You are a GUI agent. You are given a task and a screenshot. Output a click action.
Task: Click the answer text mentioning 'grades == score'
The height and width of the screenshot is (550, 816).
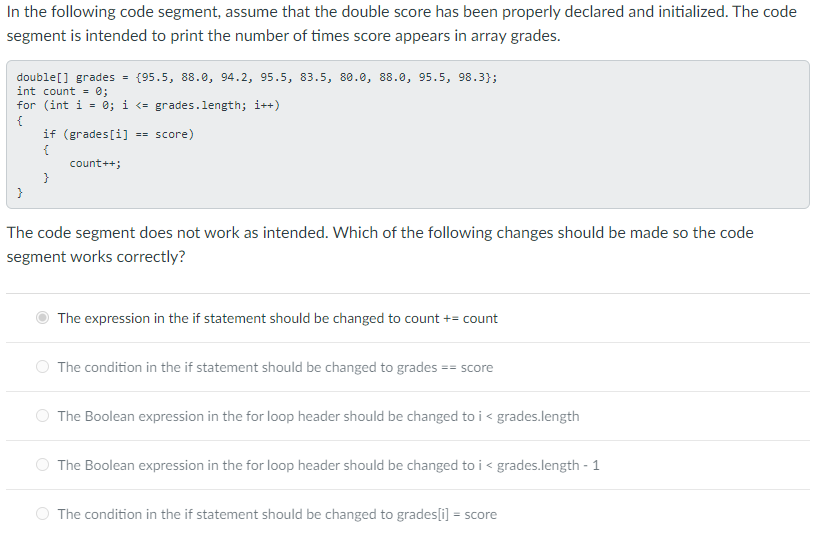(x=275, y=367)
